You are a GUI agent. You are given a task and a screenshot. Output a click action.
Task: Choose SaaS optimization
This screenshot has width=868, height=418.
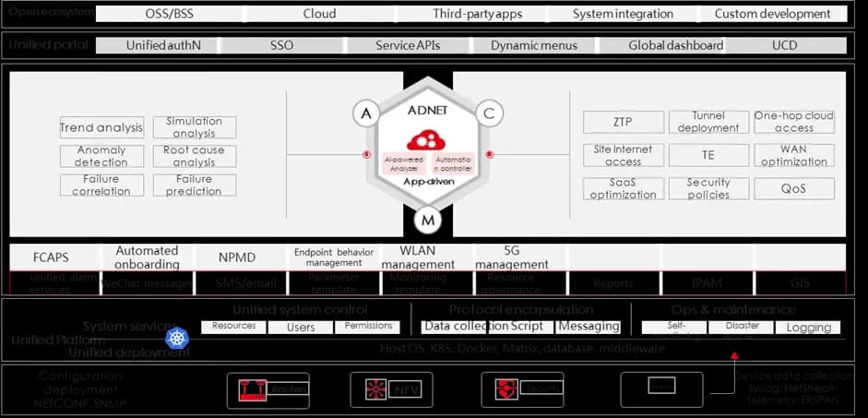[x=624, y=188]
